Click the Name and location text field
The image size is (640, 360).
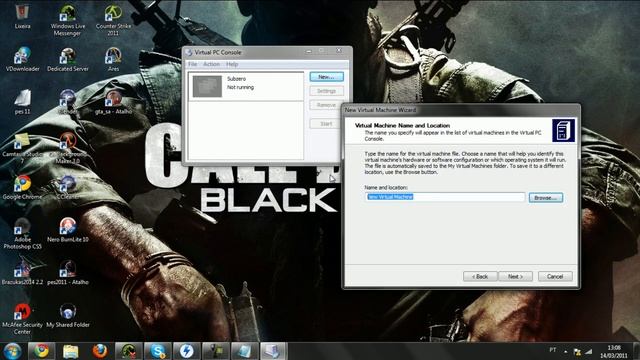tap(445, 197)
